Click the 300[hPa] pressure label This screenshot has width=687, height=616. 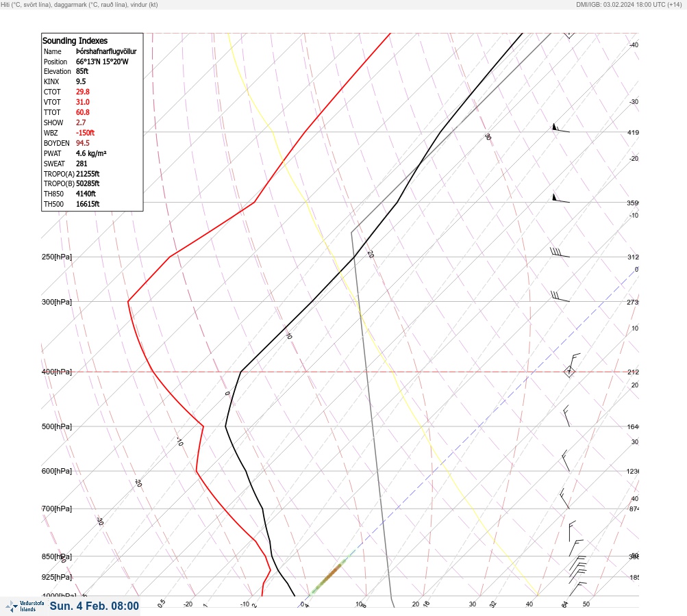[57, 302]
